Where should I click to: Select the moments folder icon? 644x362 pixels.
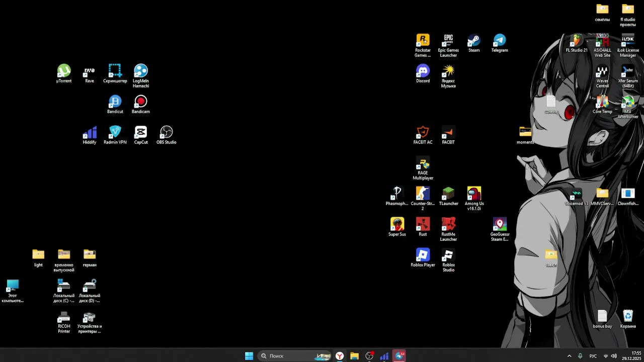[x=525, y=135]
